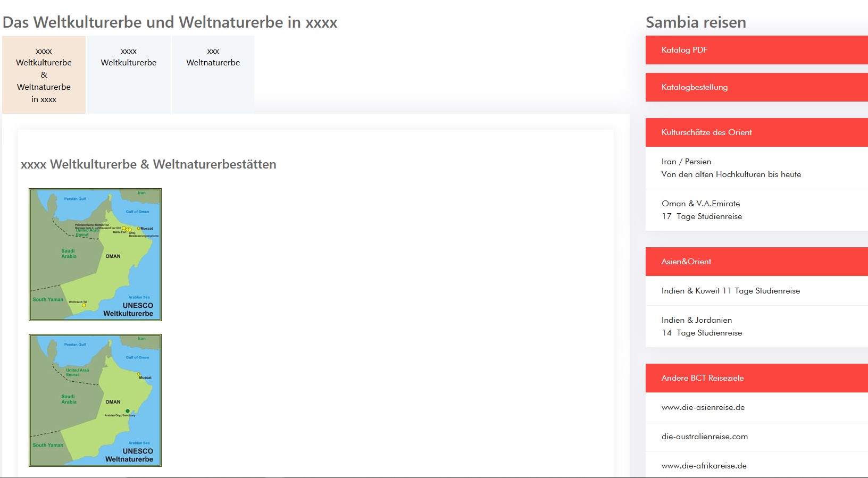The height and width of the screenshot is (478, 868).
Task: Open the UNESCO Weltnaturerbe Oman map
Action: 95,400
